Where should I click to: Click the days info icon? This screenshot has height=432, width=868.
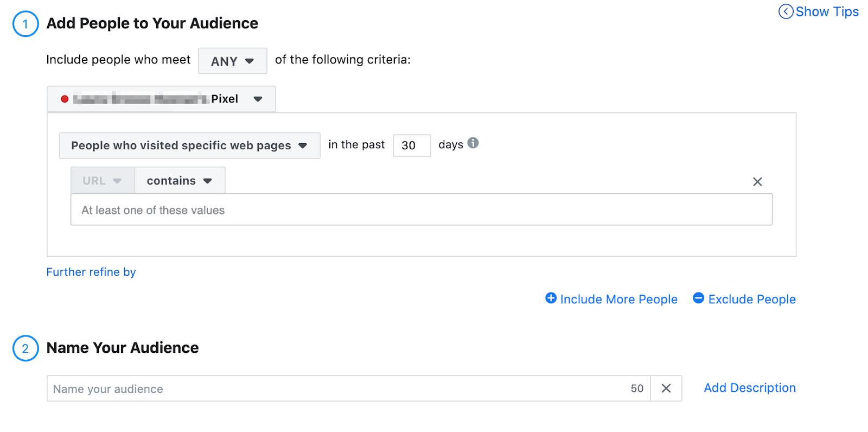pos(473,143)
